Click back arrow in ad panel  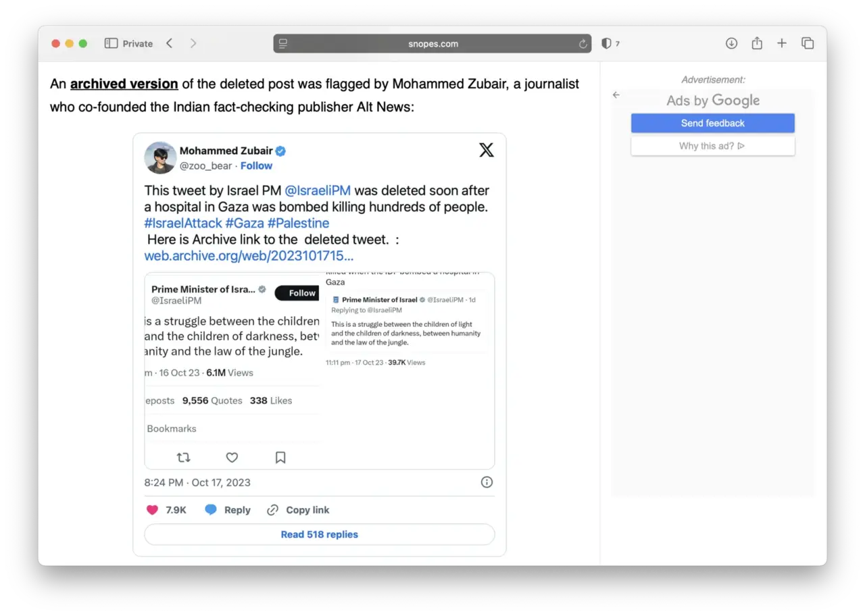pyautogui.click(x=616, y=95)
